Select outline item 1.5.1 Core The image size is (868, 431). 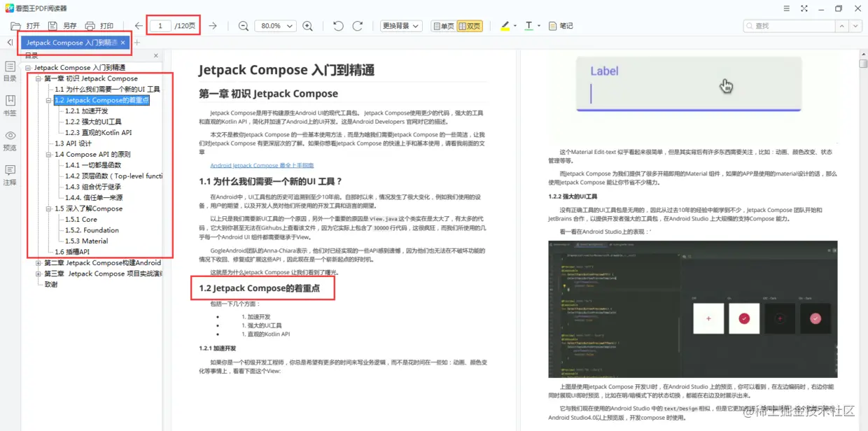tap(80, 220)
